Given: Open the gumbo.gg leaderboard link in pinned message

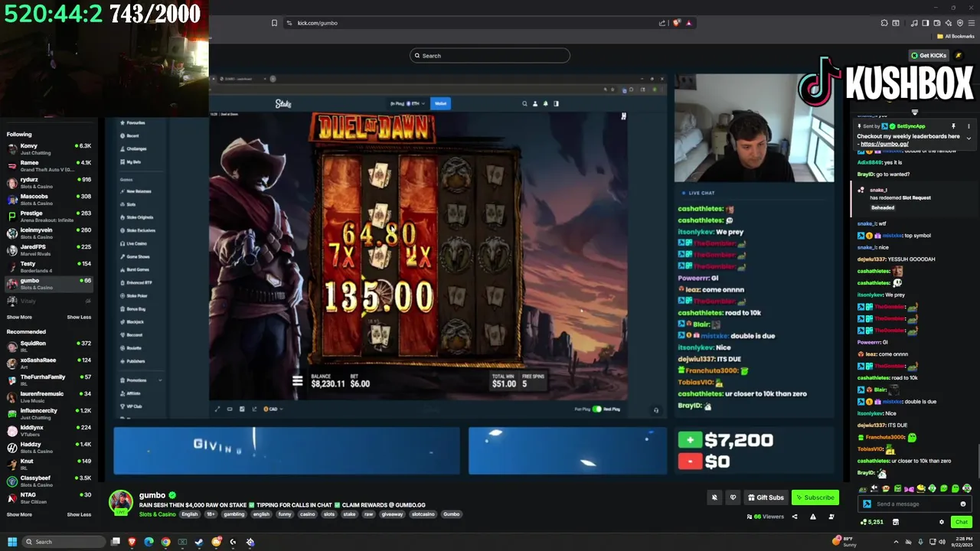Looking at the screenshot, I should (x=884, y=144).
